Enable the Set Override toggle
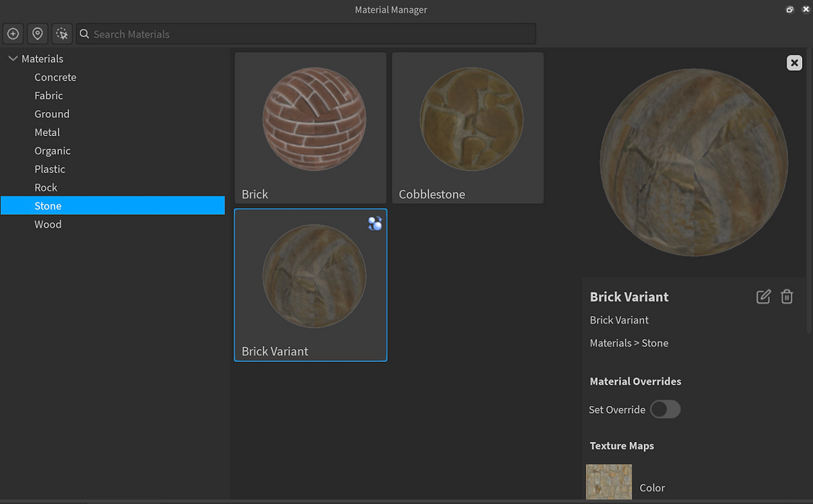The height and width of the screenshot is (504, 813). [x=665, y=409]
